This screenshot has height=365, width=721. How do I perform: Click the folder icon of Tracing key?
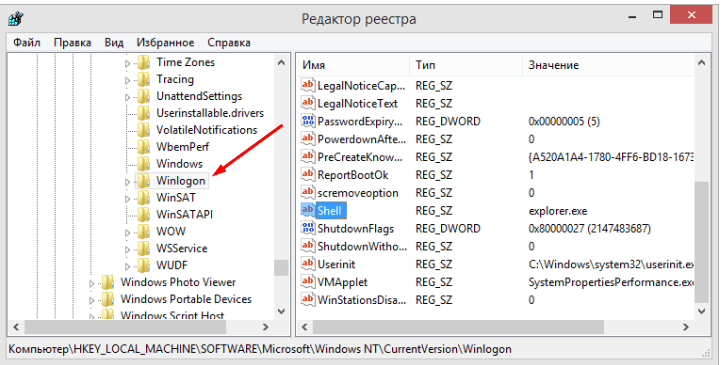[144, 79]
